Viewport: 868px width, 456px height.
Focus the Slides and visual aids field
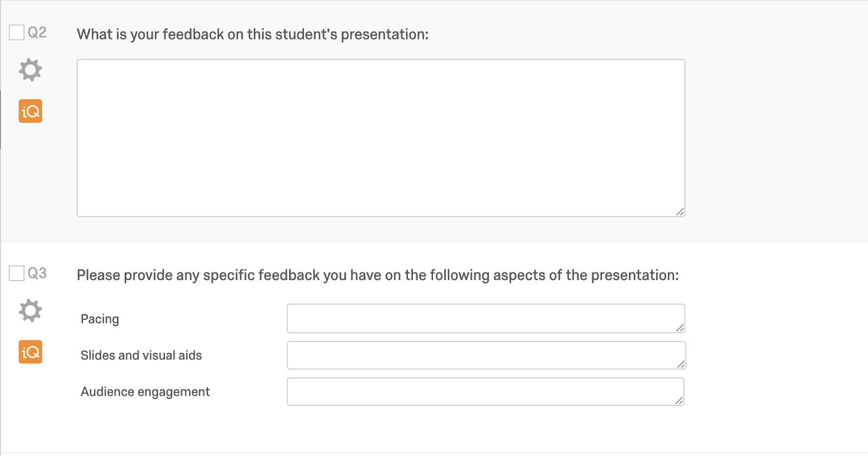pyautogui.click(x=483, y=355)
